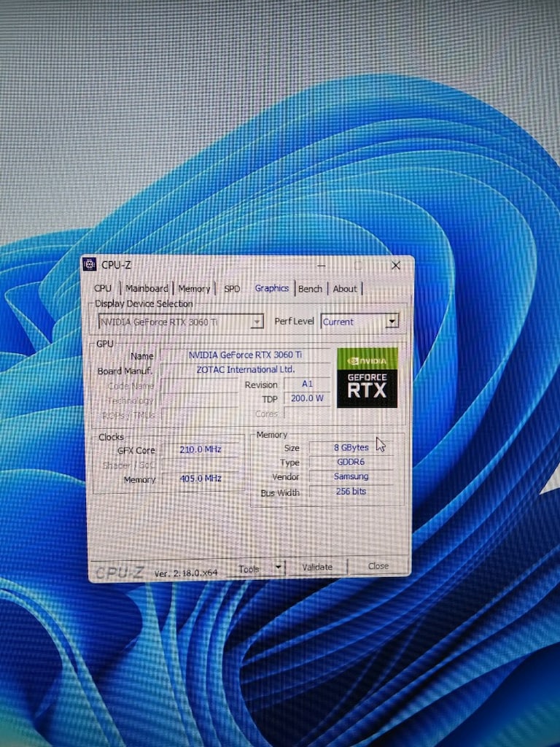Viewport: 560px width, 747px height.
Task: Click the memory type GDDR6 value
Action: click(351, 462)
